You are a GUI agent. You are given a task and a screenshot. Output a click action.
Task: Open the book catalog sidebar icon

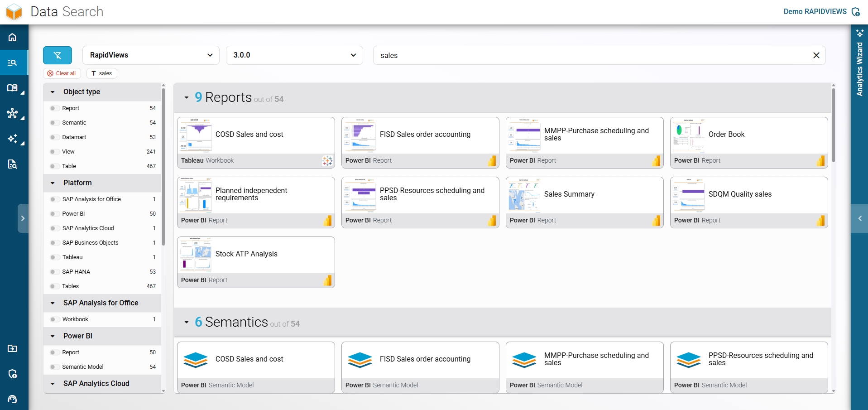[12, 88]
